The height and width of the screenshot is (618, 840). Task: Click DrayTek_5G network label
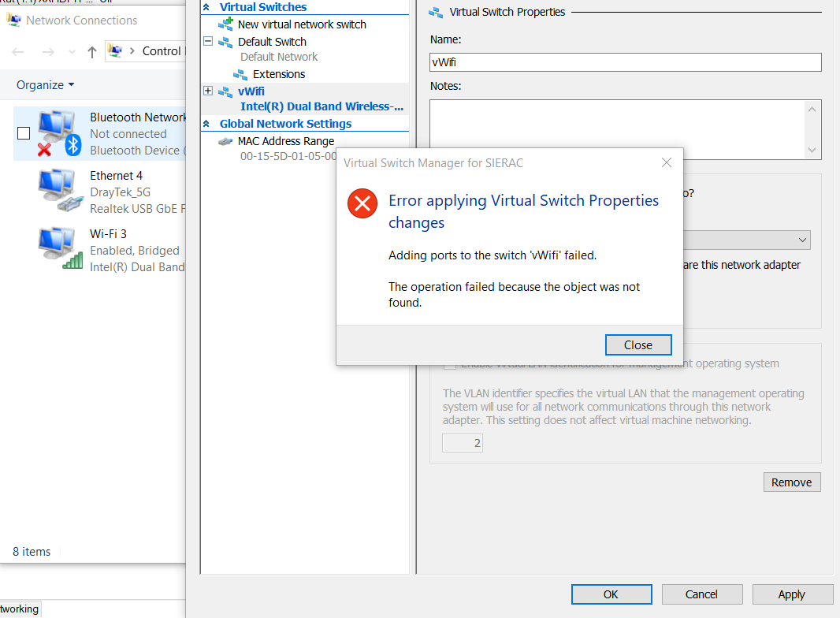[x=120, y=192]
